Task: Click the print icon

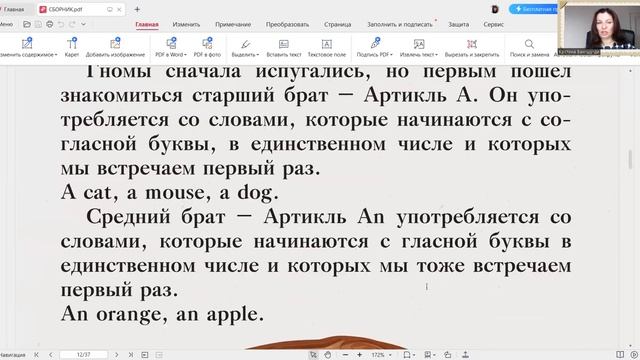Action: (x=49, y=24)
